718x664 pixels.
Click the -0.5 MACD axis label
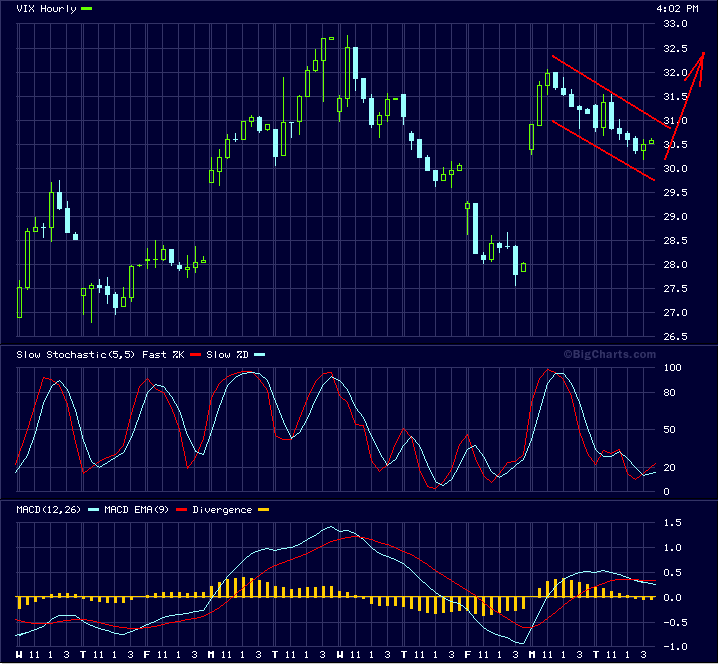pyautogui.click(x=675, y=622)
